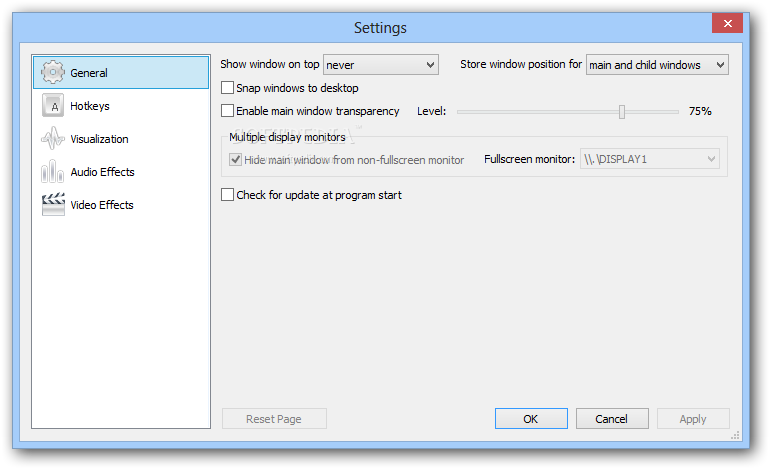Open the Show window on top dropdown
The image size is (770, 469).
(x=381, y=65)
